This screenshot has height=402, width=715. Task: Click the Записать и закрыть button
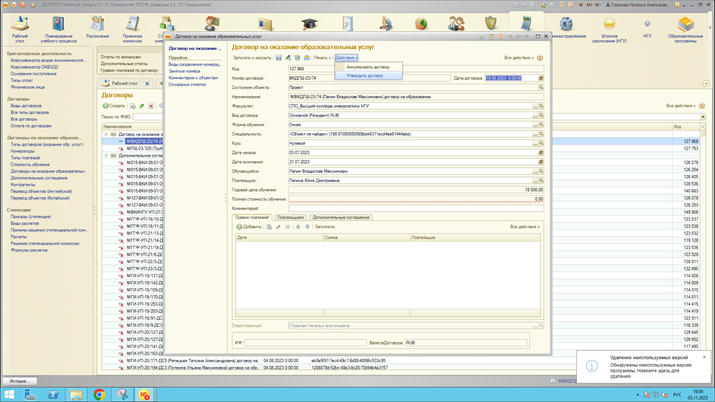click(252, 58)
